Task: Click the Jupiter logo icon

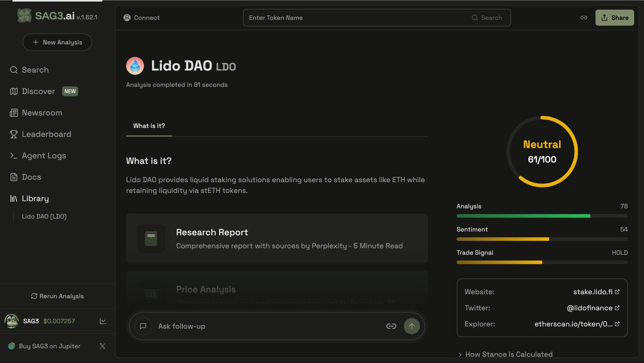Action: (x=12, y=346)
